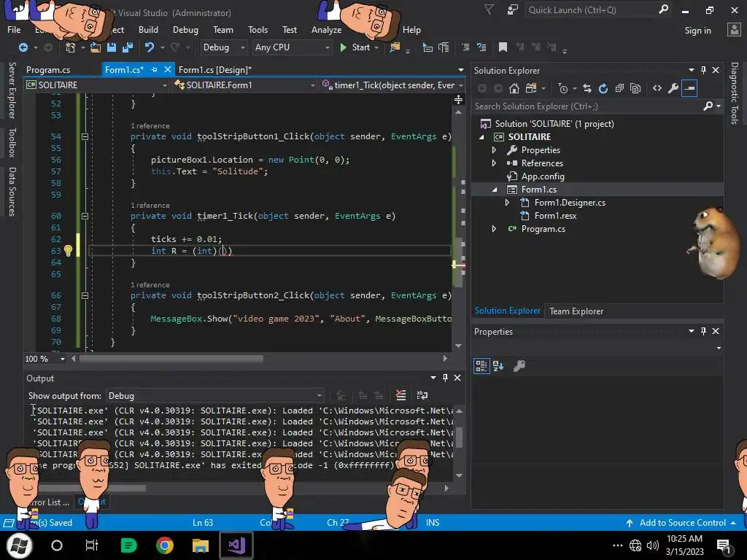747x560 pixels.
Task: Click the Collapse All icon in Solution Explorer
Action: pos(619,88)
